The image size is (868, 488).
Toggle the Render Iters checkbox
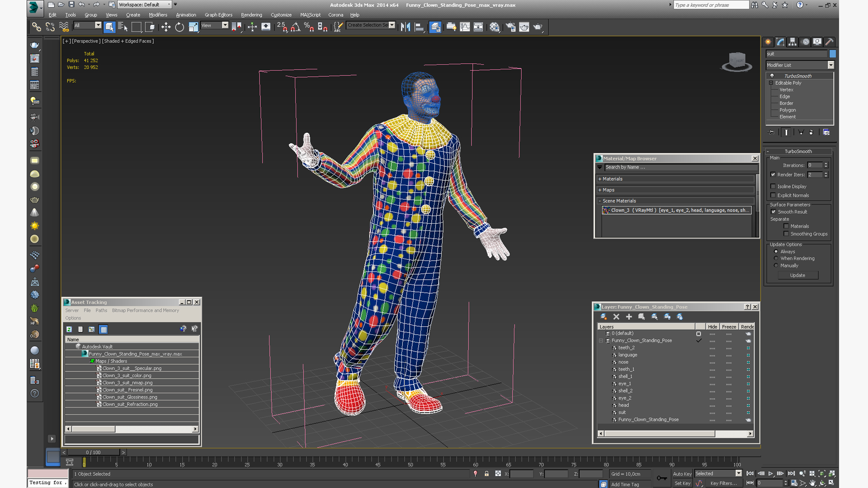pyautogui.click(x=773, y=174)
